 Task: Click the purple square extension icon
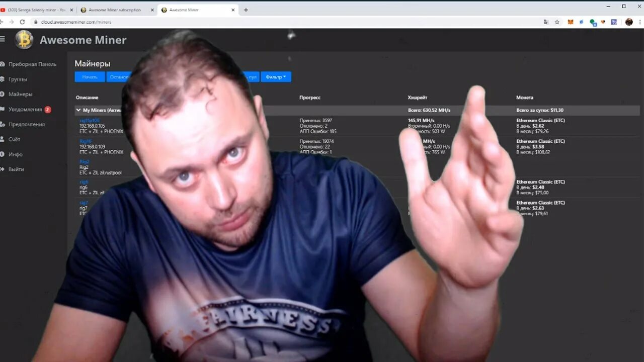tap(614, 22)
